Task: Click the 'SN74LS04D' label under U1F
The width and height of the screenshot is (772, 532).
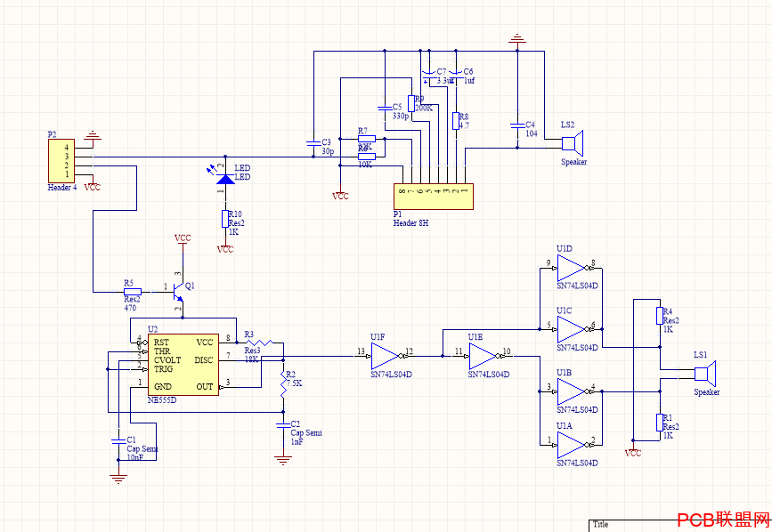Action: click(x=392, y=375)
